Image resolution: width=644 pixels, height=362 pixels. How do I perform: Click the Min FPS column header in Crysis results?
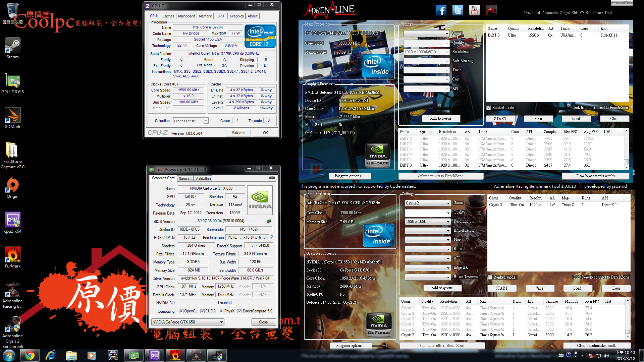(572, 301)
